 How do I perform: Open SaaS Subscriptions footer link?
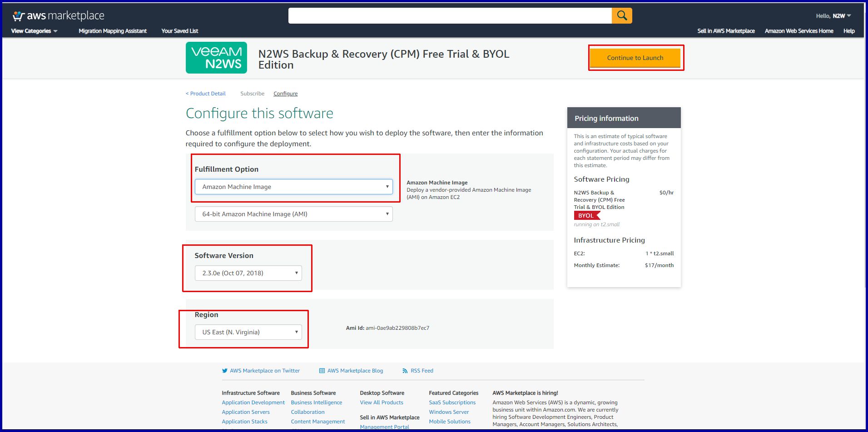click(452, 402)
